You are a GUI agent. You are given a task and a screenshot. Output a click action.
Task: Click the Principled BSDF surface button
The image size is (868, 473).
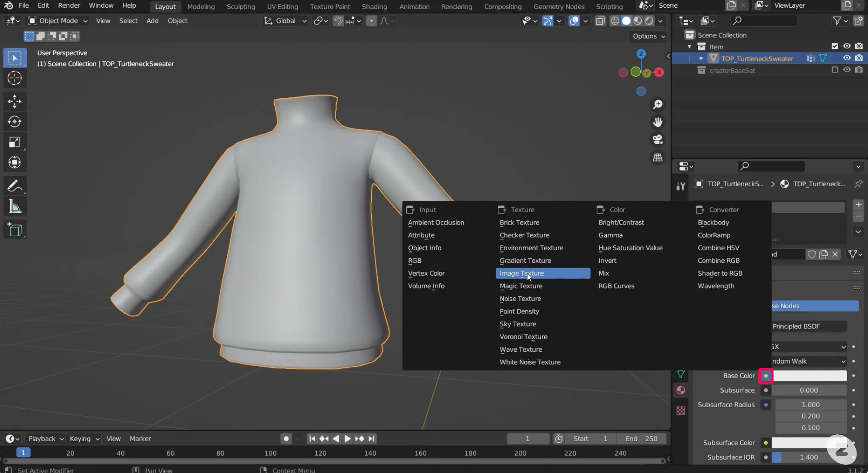809,326
